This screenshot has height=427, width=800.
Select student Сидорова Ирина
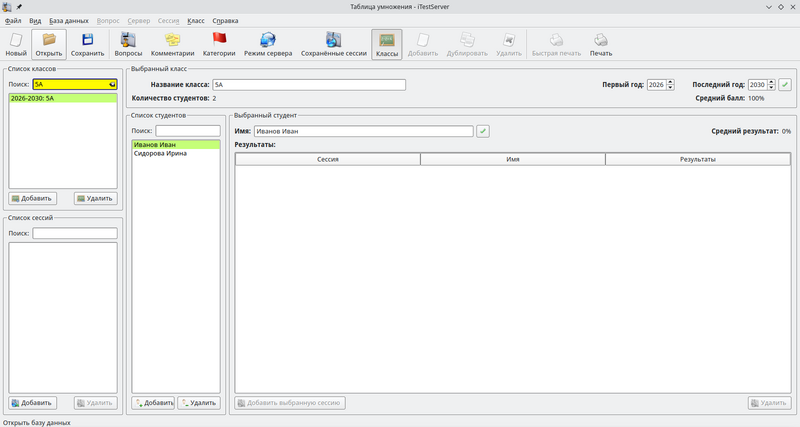[160, 154]
